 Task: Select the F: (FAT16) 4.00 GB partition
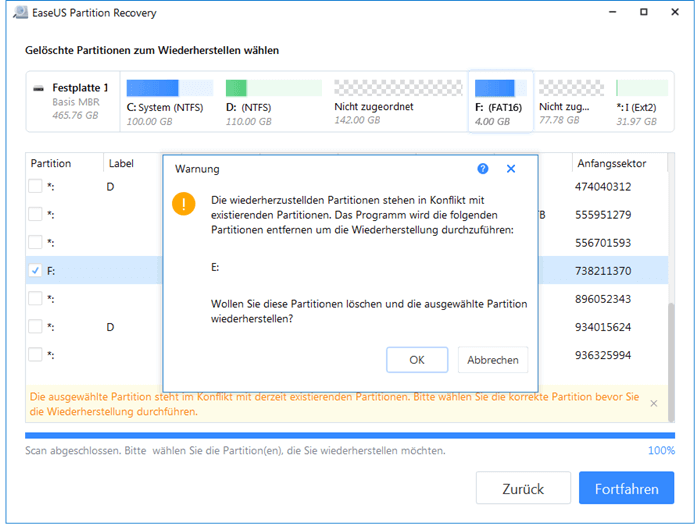click(500, 102)
